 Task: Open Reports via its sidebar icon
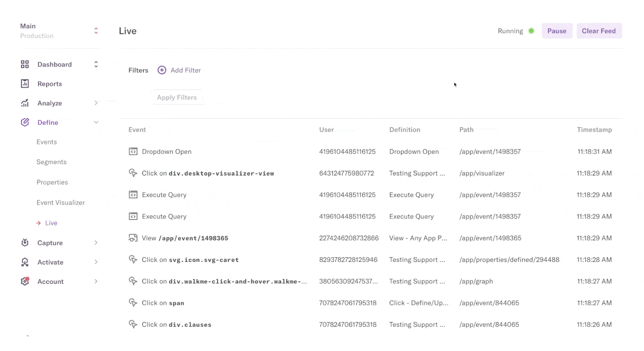25,83
